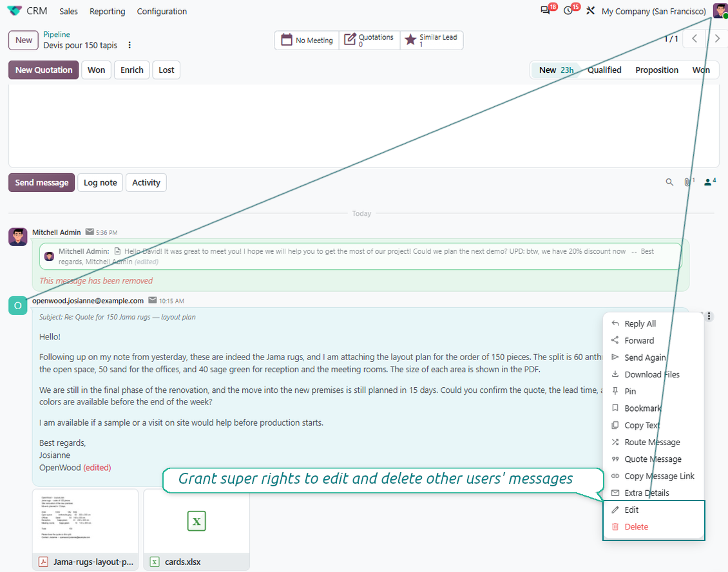The height and width of the screenshot is (572, 728).
Task: Click the small Excel icon beside cards.xlsx
Action: point(155,562)
